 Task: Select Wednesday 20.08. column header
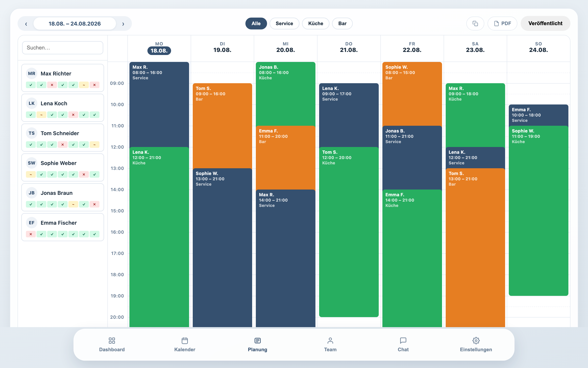click(x=285, y=48)
